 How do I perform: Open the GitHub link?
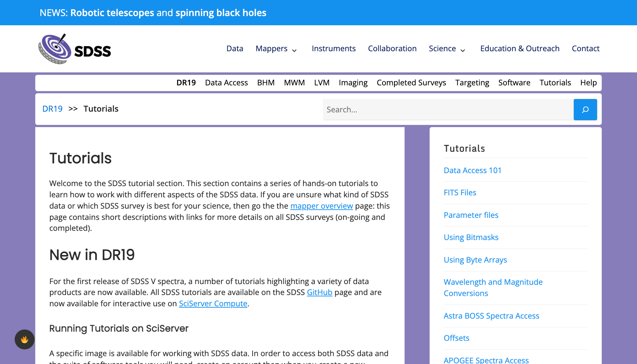pos(320,292)
